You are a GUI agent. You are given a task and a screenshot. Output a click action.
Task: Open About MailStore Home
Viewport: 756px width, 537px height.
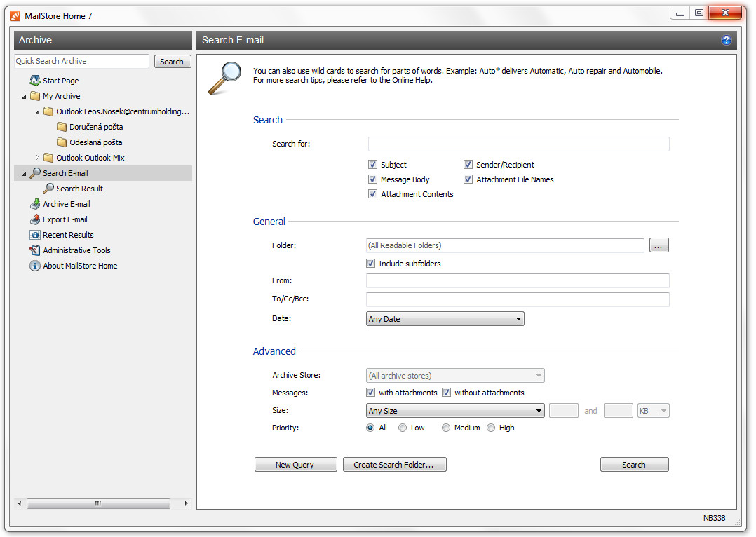(x=80, y=266)
